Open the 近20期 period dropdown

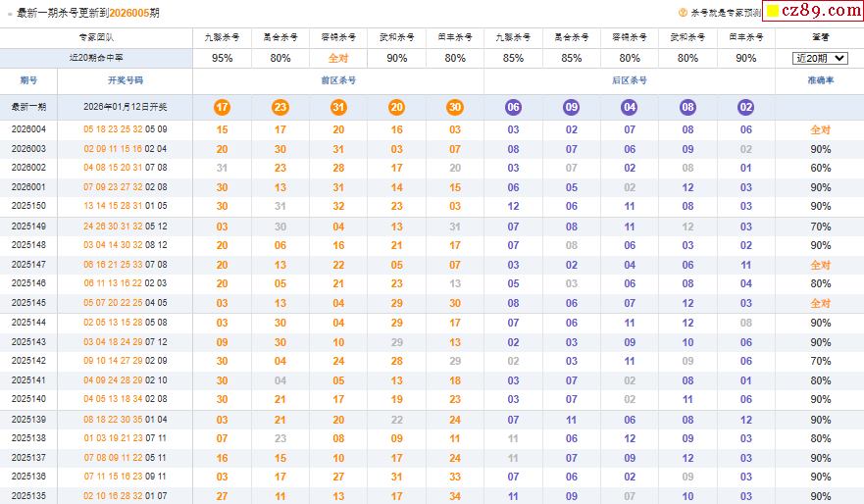[x=820, y=58]
